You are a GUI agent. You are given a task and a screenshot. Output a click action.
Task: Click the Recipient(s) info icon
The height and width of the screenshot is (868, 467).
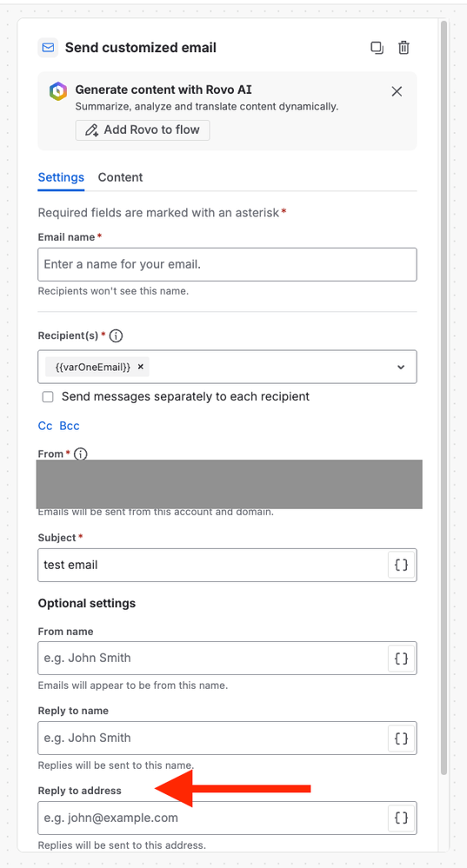pyautogui.click(x=116, y=335)
